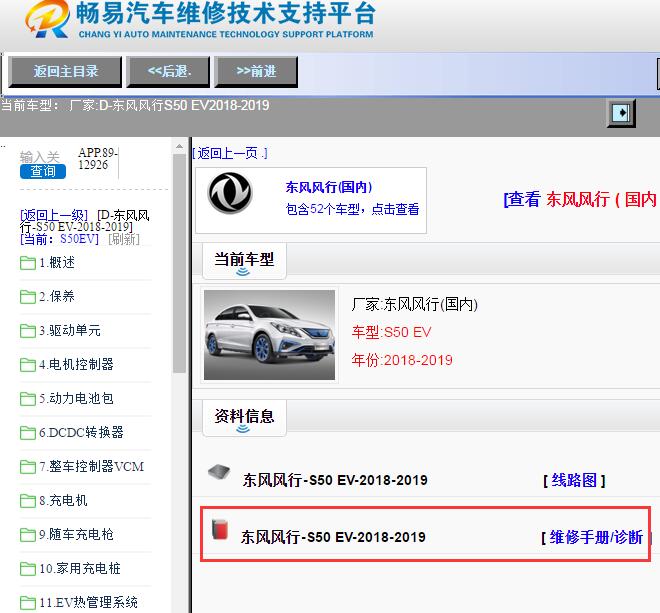The height and width of the screenshot is (613, 660).
Task: Click the gray chip icon for 线路图 row
Action: pyautogui.click(x=219, y=472)
